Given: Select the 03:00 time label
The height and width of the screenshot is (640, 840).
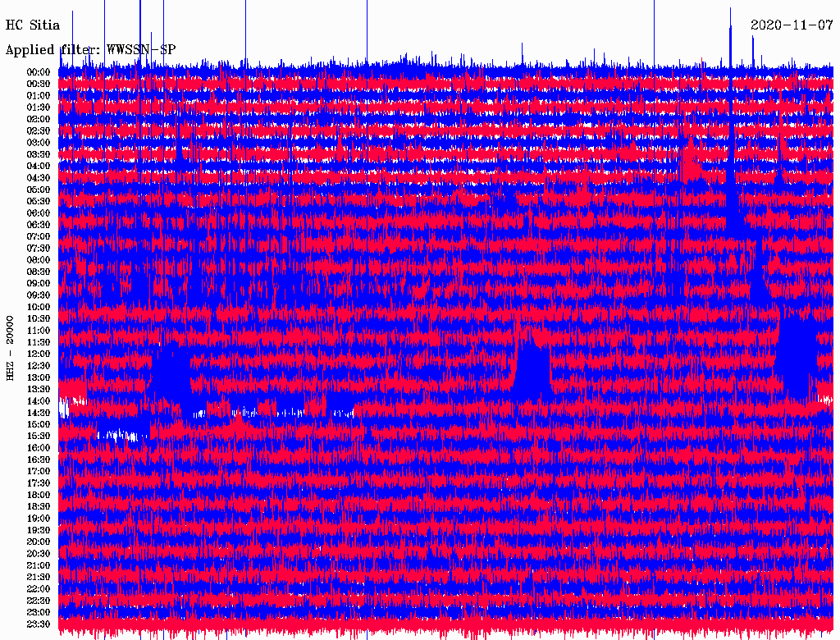Looking at the screenshot, I should point(39,143).
